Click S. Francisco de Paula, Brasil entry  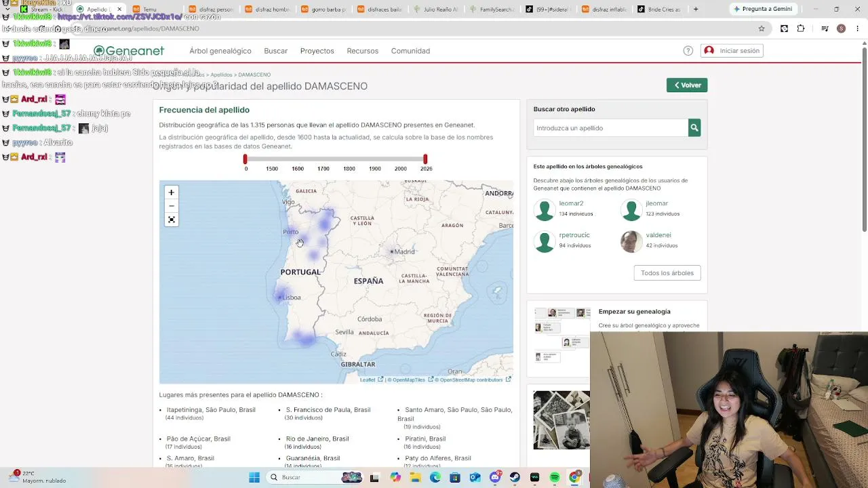[x=328, y=410]
